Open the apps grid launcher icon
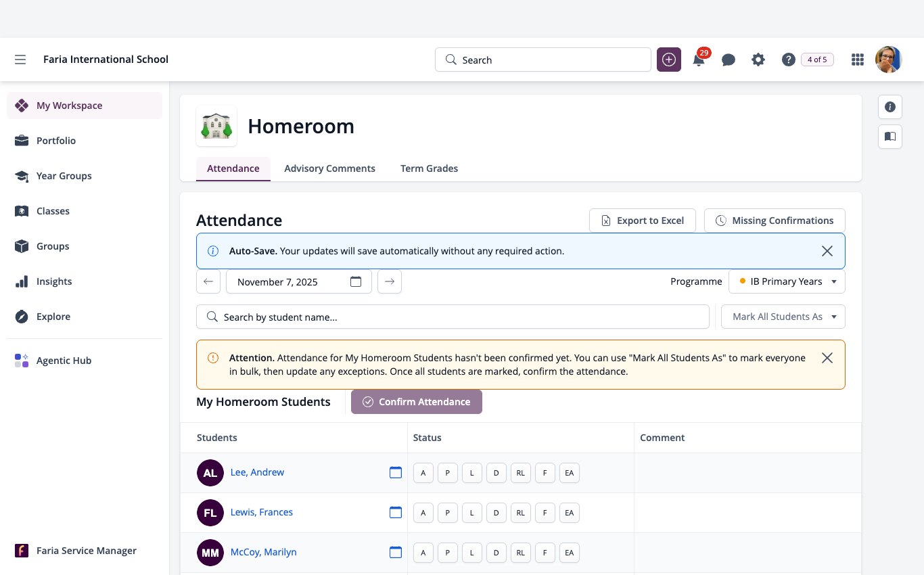The width and height of the screenshot is (924, 575). [858, 60]
